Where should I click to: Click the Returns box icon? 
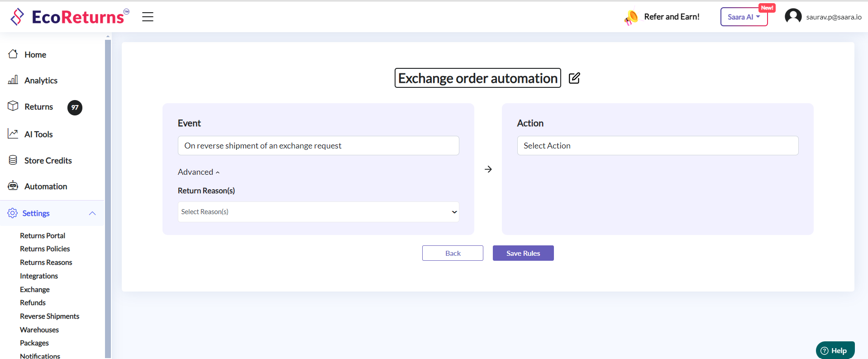click(x=13, y=106)
